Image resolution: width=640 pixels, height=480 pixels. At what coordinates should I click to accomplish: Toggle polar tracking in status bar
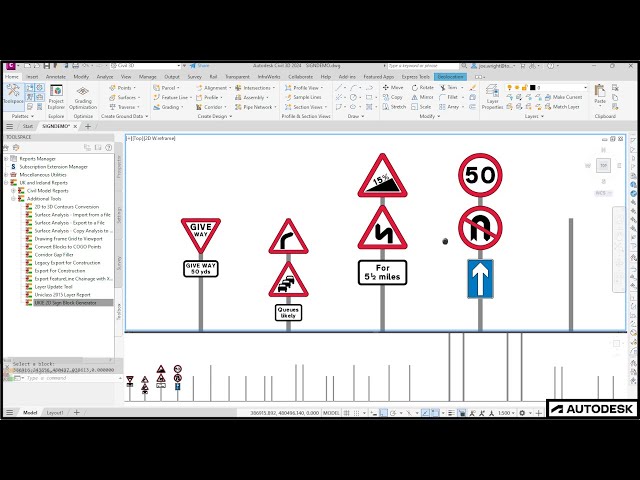click(x=393, y=413)
